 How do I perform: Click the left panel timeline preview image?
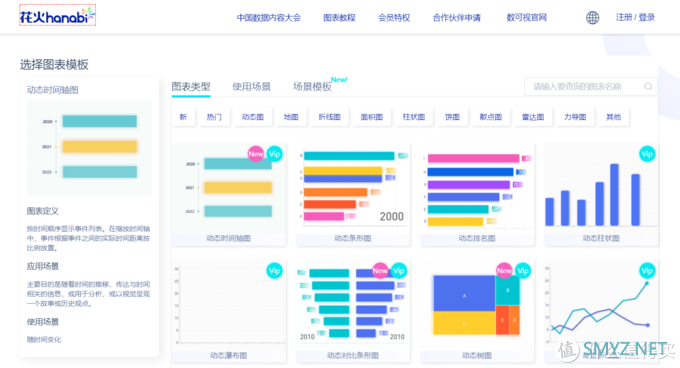pos(89,148)
